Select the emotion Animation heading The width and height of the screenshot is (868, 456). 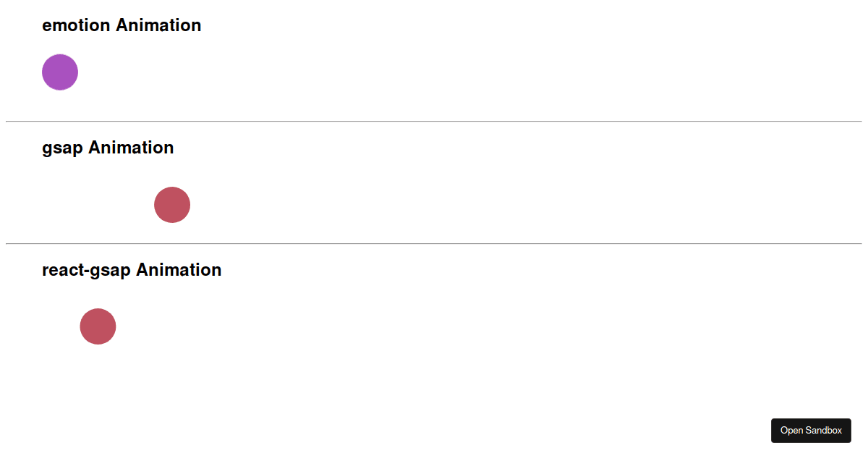coord(122,25)
